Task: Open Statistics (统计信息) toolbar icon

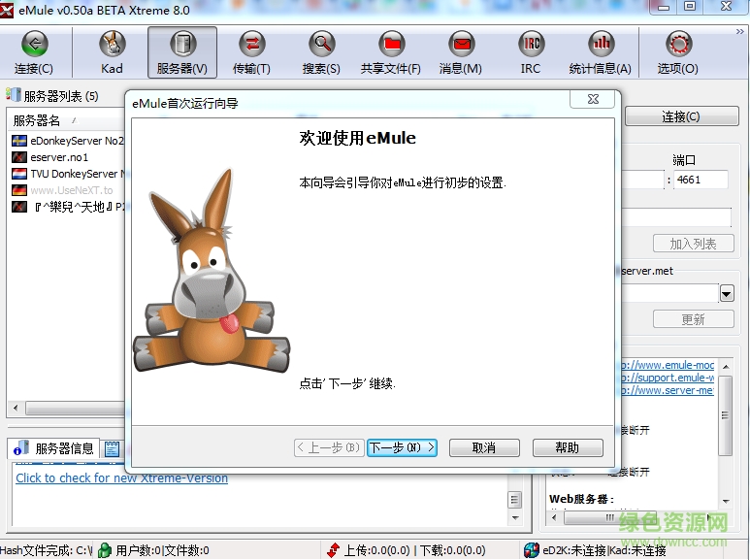Action: [x=601, y=44]
